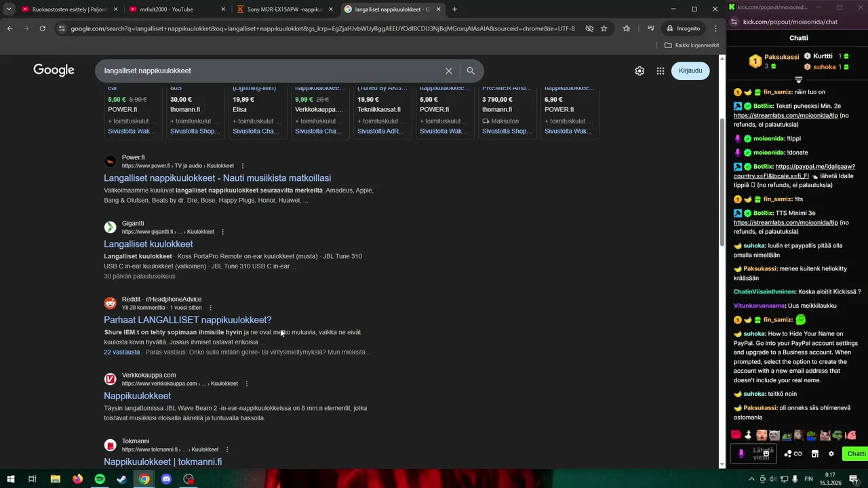This screenshot has height=488, width=868.
Task: Open Chrome's three-dot menu
Action: pyautogui.click(x=715, y=28)
